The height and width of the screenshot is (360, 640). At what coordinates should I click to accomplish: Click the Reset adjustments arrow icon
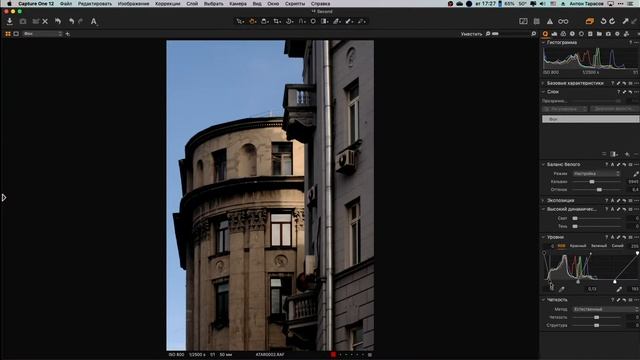click(58, 21)
